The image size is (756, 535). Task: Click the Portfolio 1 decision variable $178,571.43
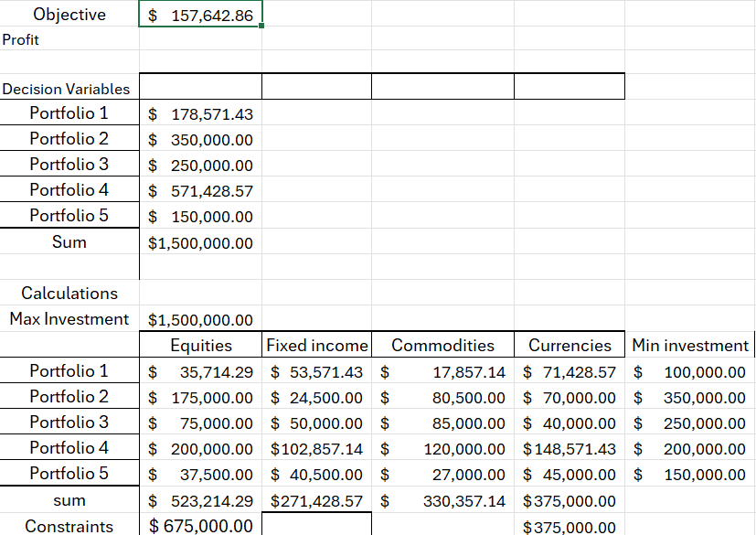[200, 112]
